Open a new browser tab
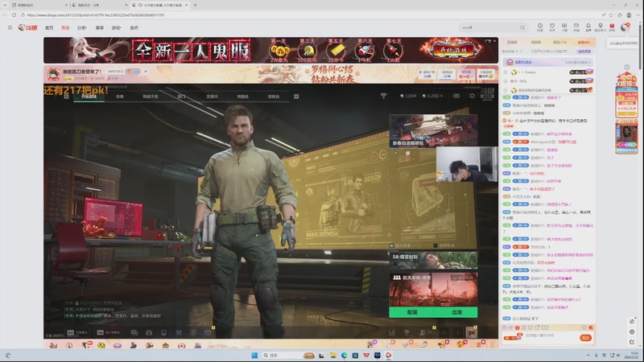644x362 pixels. coord(195,5)
